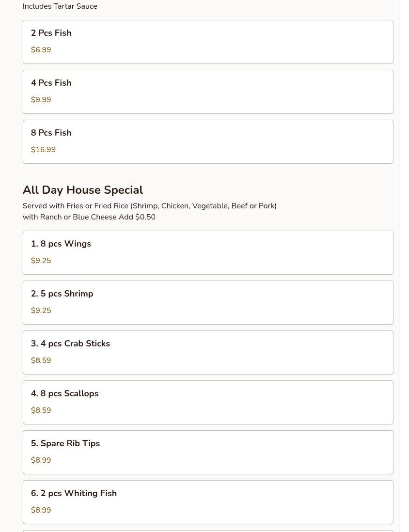Click the $8.99 price under Spare Rib Tips
Screen dimensions: 409x532
coord(41,460)
